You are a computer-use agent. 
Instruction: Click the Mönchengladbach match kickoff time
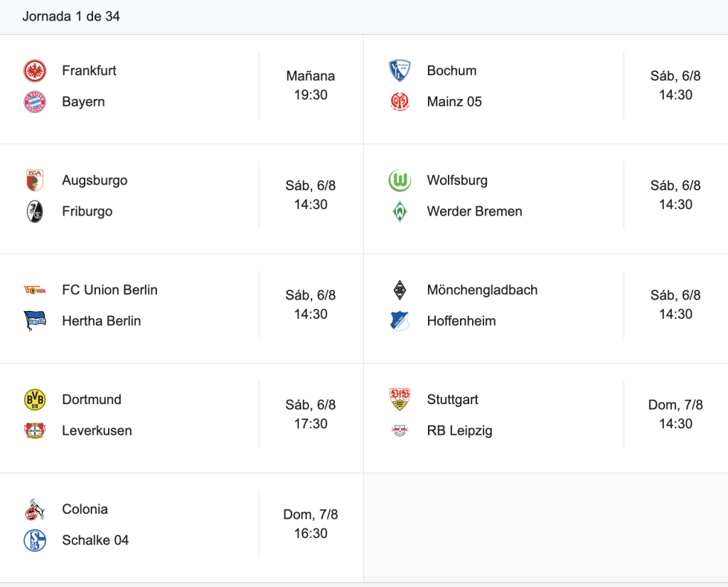[x=675, y=305]
